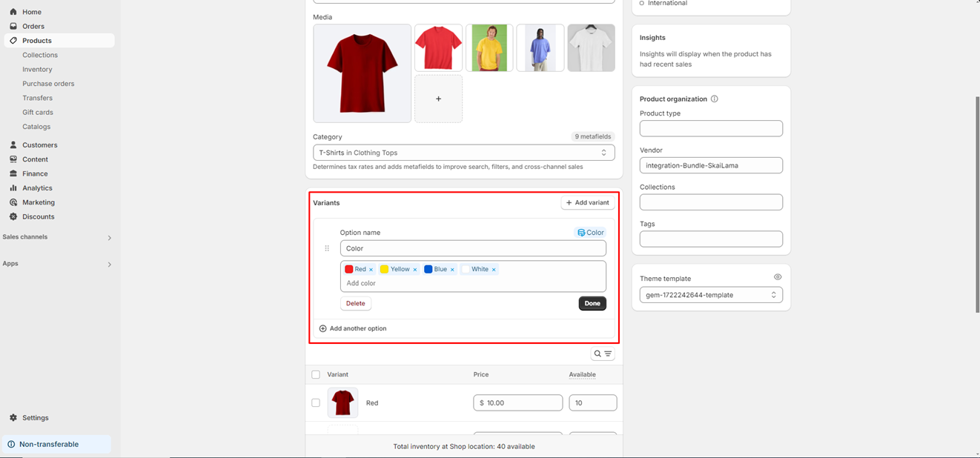
Task: Click the Product organization info icon
Action: 714,99
